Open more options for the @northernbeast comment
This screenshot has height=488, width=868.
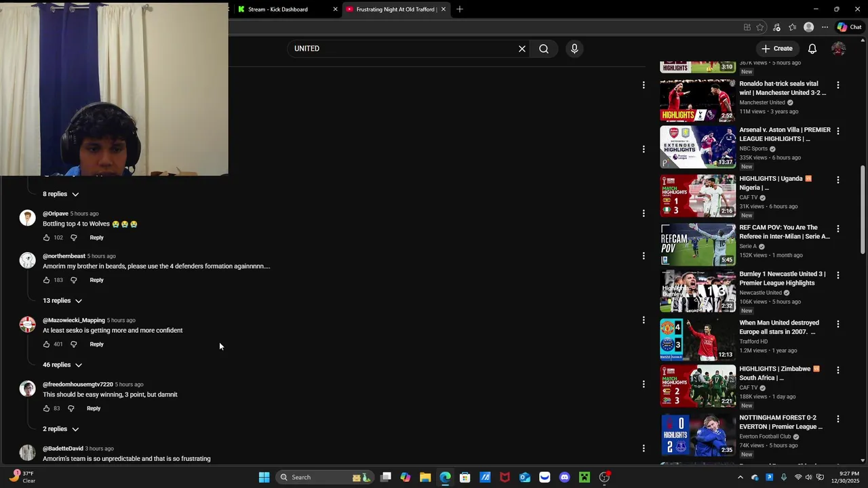click(x=644, y=256)
